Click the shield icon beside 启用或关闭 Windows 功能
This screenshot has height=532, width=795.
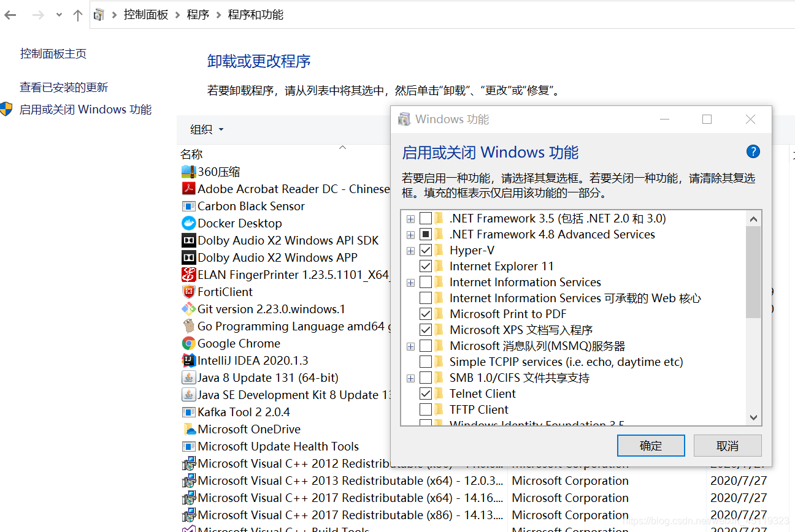click(6, 110)
